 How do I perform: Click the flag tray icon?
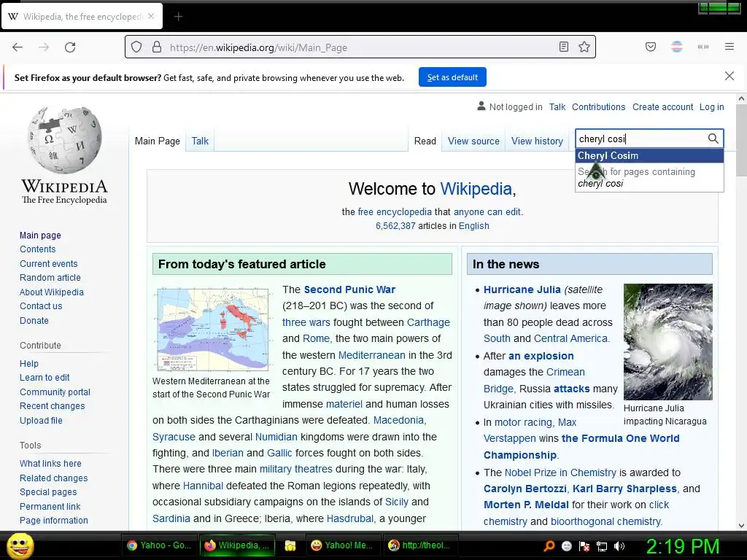click(x=584, y=546)
